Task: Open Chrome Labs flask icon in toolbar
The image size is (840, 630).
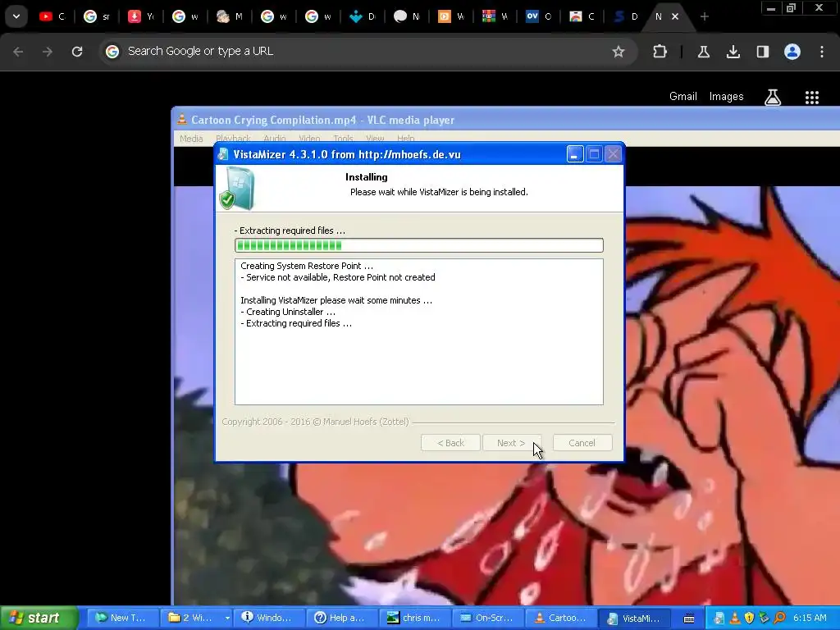Action: tap(703, 52)
